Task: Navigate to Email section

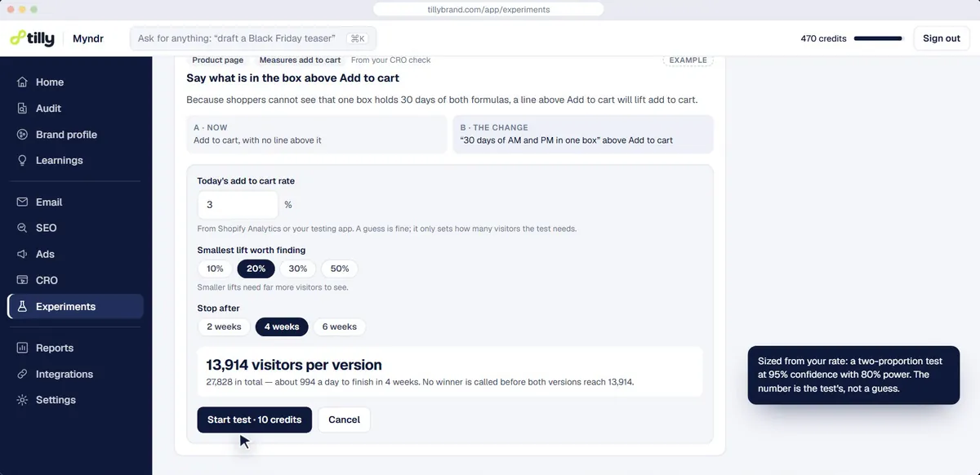Action: pyautogui.click(x=75, y=202)
